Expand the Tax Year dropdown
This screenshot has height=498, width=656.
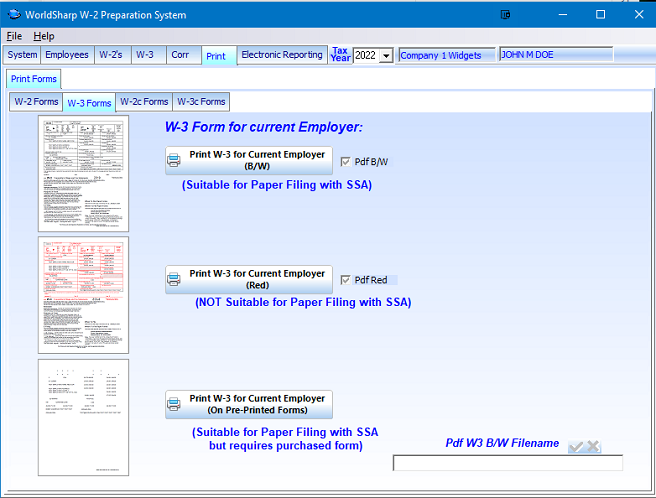pos(386,56)
